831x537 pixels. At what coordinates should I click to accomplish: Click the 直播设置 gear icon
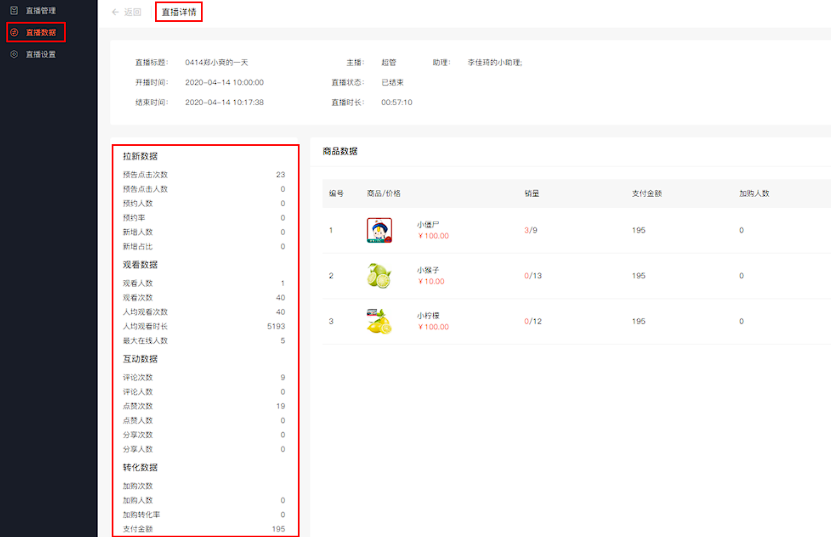14,54
